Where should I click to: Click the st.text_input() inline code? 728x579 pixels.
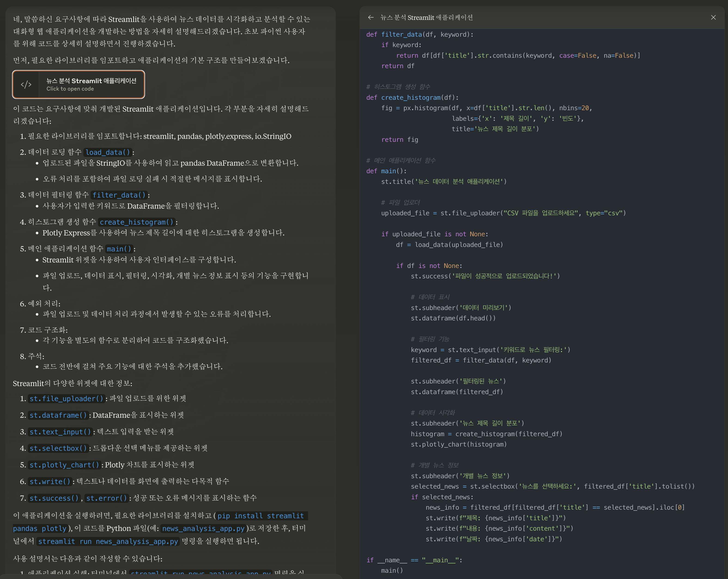pyautogui.click(x=60, y=432)
